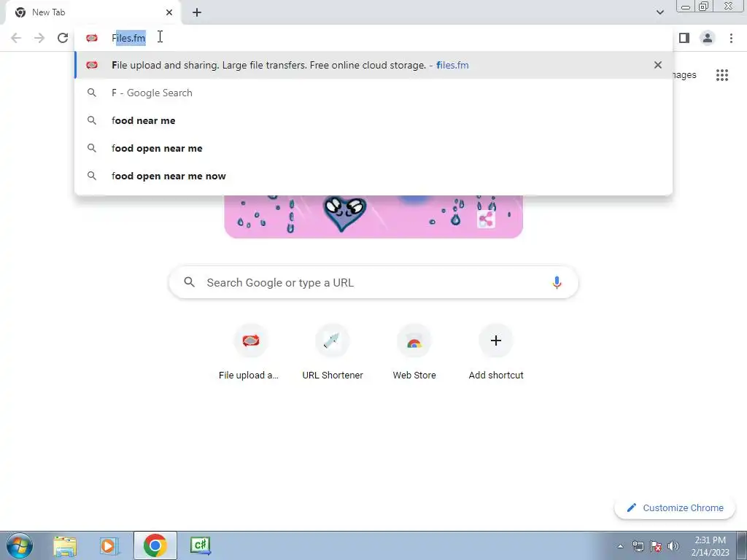Open the Web Store shortcut tile
Screen dimensions: 747x560
(414, 352)
